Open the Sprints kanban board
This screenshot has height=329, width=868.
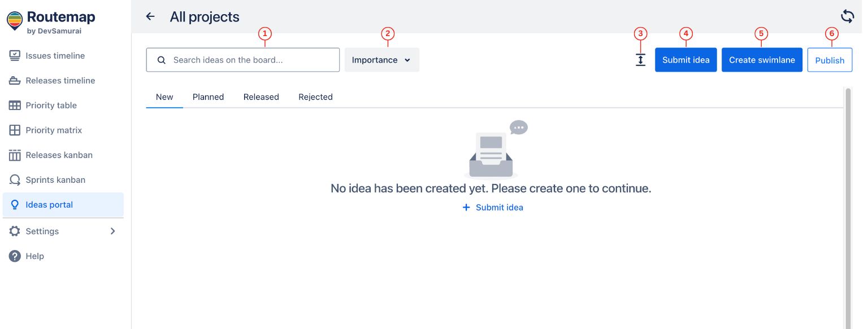click(55, 179)
